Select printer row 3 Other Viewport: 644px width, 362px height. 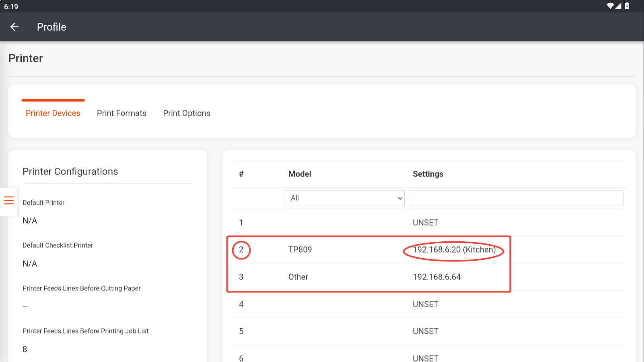tap(298, 277)
